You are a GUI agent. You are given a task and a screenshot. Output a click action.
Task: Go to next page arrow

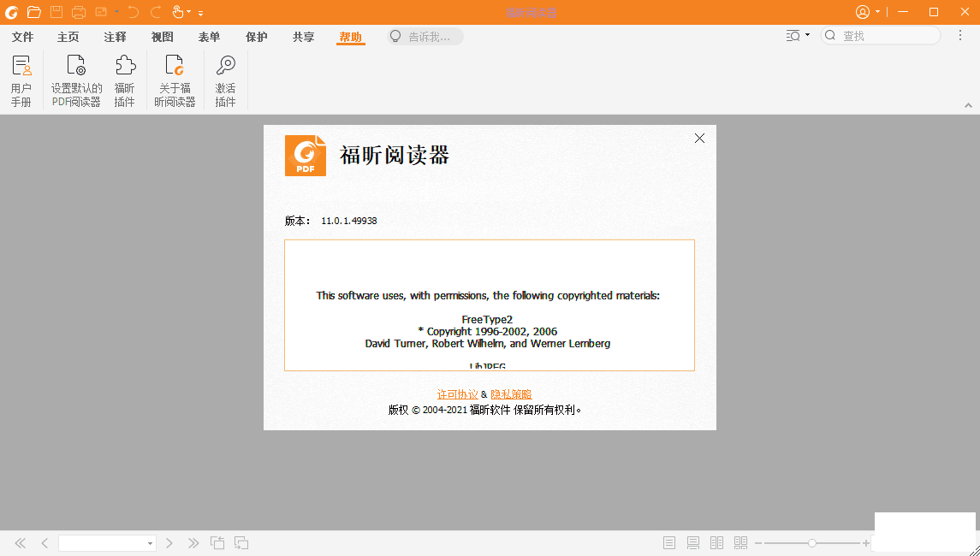[x=169, y=543]
